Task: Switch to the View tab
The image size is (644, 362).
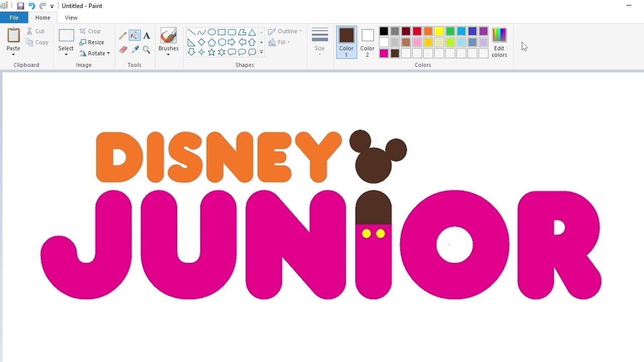Action: 71,18
